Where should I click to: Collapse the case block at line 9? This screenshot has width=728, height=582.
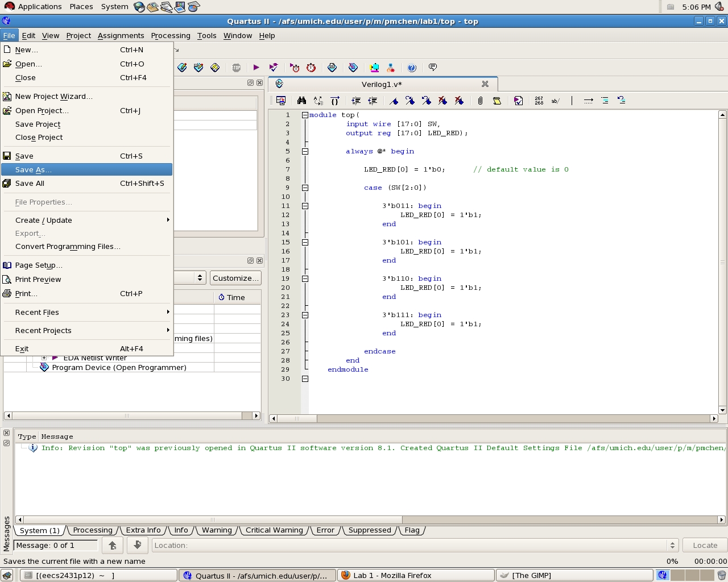coord(305,188)
